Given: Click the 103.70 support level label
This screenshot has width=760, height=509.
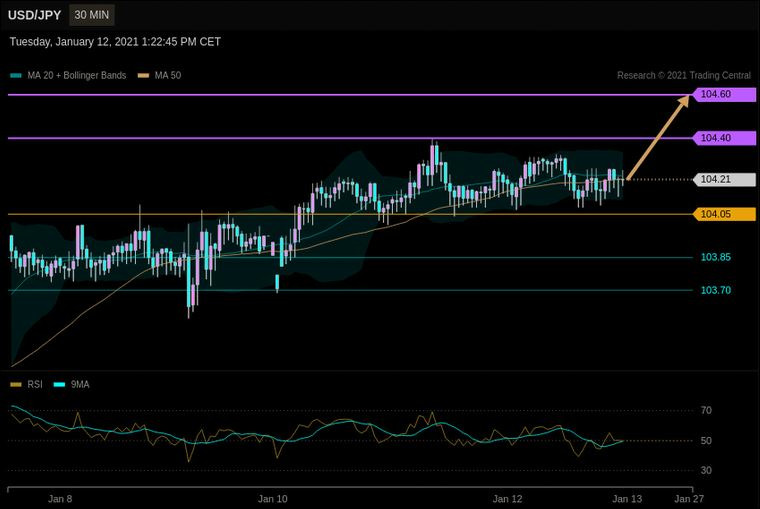Looking at the screenshot, I should [x=716, y=290].
